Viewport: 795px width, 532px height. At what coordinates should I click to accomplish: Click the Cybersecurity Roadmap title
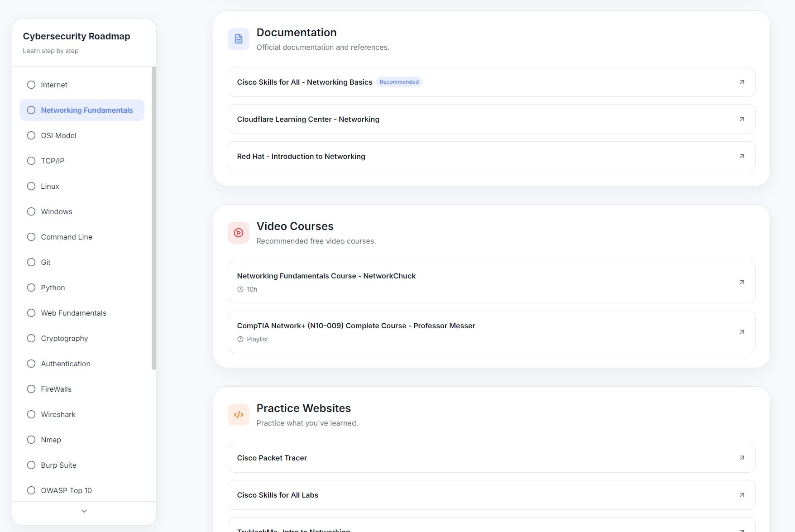77,36
